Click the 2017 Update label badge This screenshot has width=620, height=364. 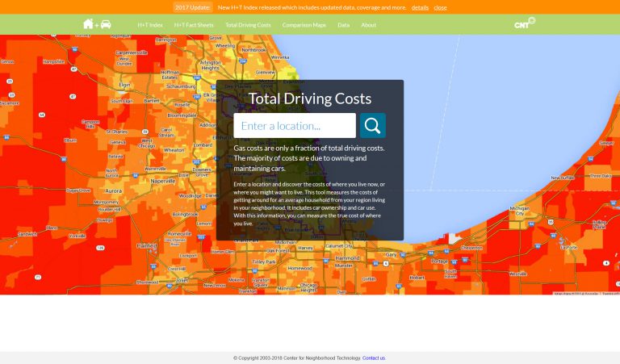[193, 7]
